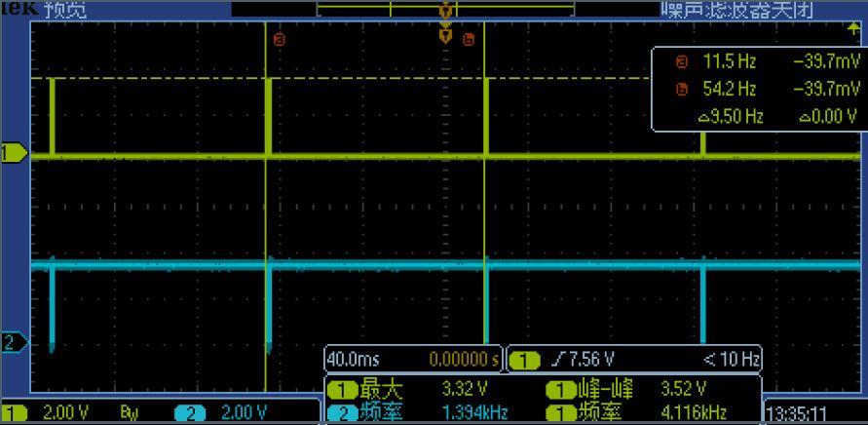Click the 13:35:11 clock display
The width and height of the screenshot is (868, 425).
tap(796, 414)
